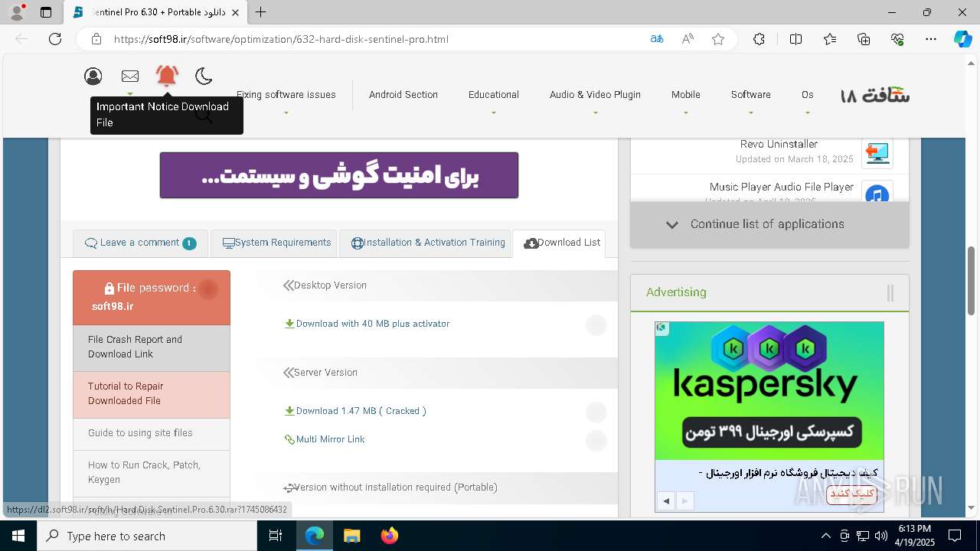980x551 pixels.
Task: Open a new browser tab
Action: (x=261, y=12)
